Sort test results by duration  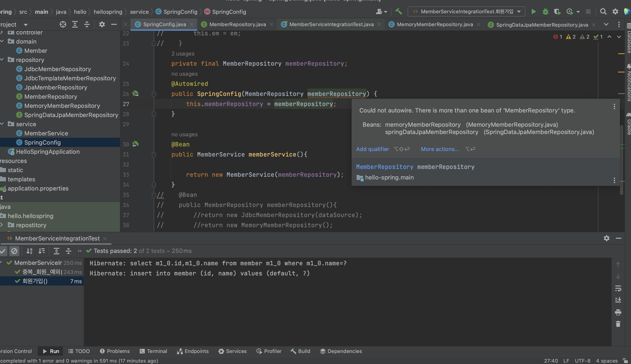tap(42, 251)
